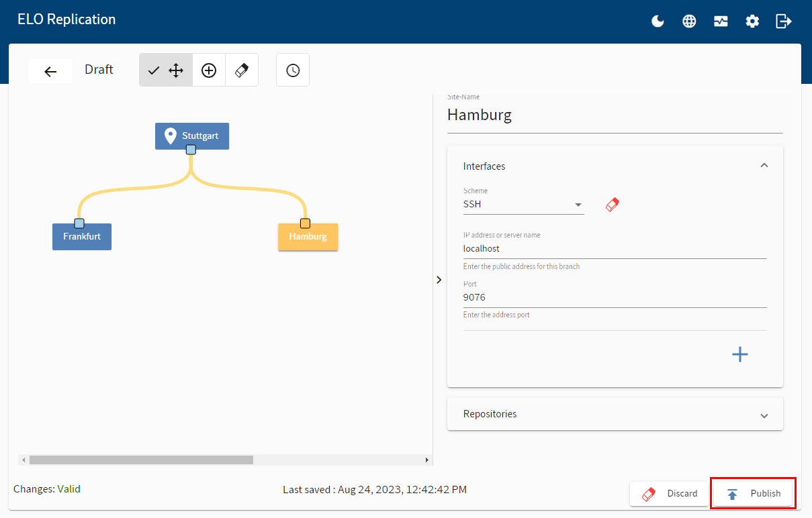Select the add site plus tool

point(209,70)
